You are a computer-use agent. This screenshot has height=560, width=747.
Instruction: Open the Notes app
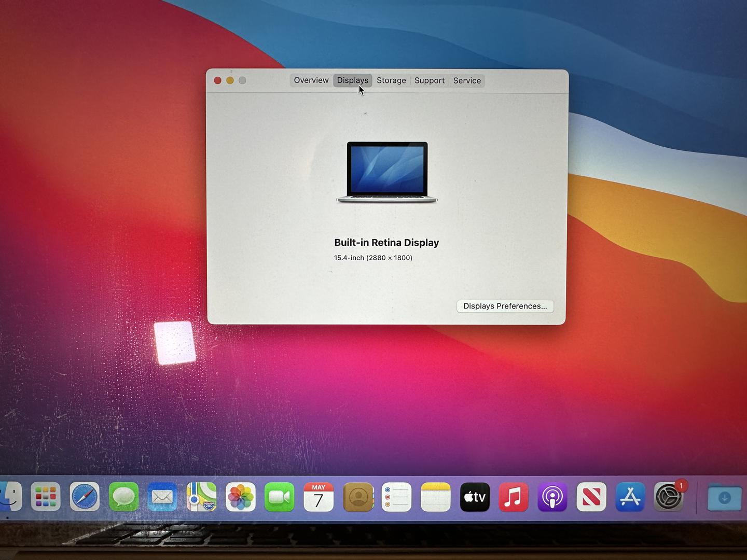[436, 497]
